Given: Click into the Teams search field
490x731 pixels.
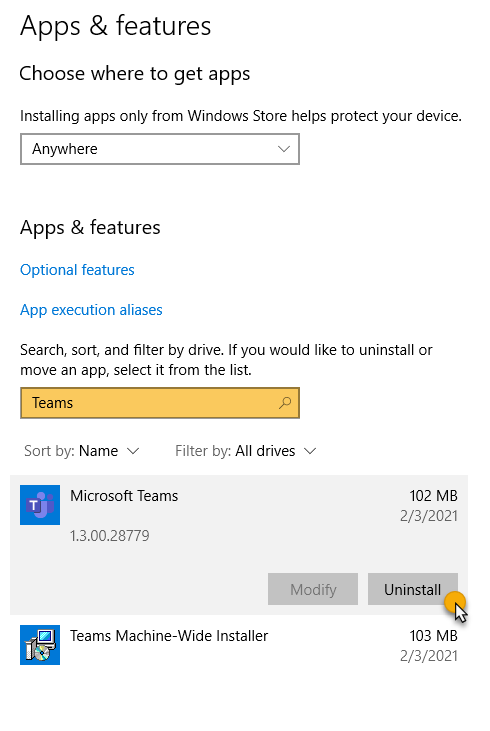Looking at the screenshot, I should tap(159, 403).
